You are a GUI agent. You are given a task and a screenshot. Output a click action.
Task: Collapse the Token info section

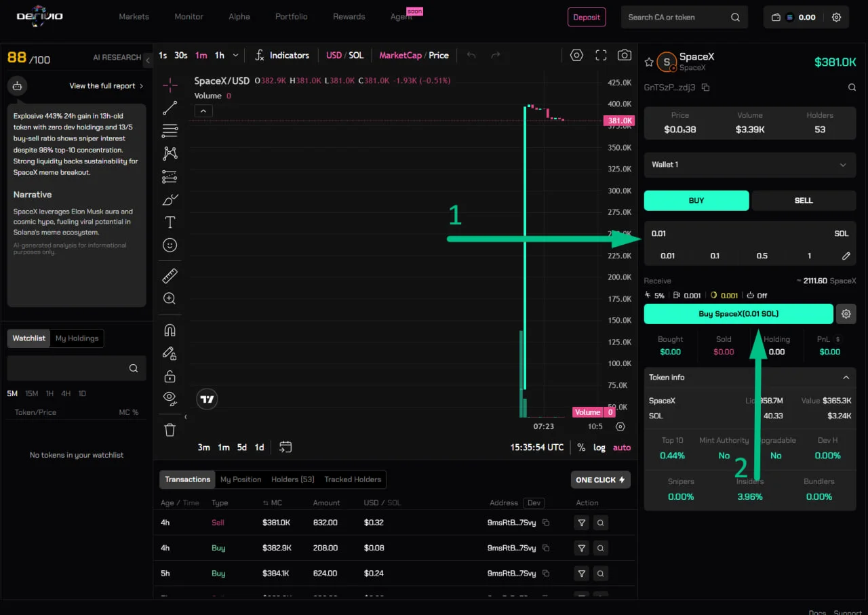coord(846,378)
